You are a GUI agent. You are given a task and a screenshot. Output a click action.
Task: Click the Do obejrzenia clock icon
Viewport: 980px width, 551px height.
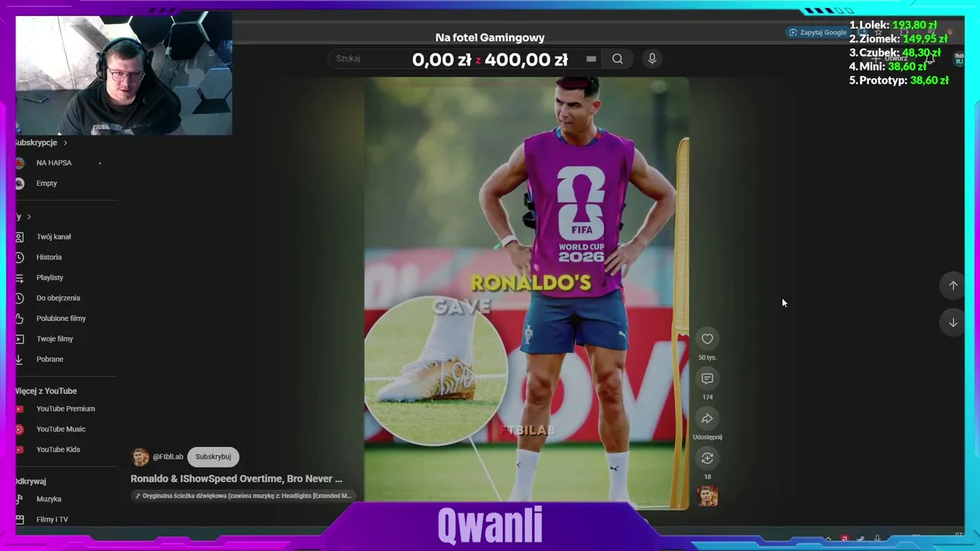point(19,298)
